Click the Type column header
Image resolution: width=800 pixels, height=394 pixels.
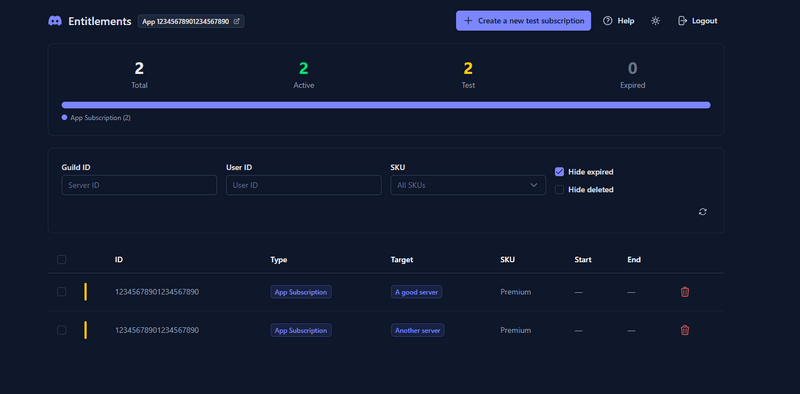click(279, 260)
